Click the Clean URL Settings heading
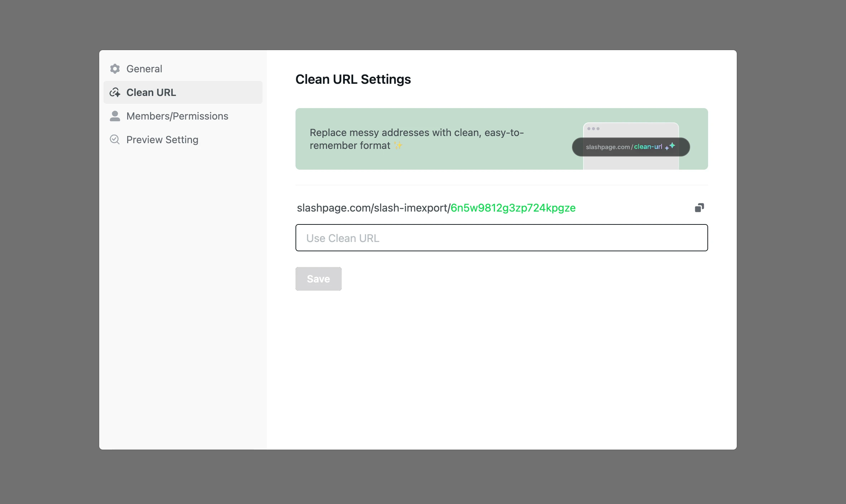The image size is (846, 504). [353, 79]
